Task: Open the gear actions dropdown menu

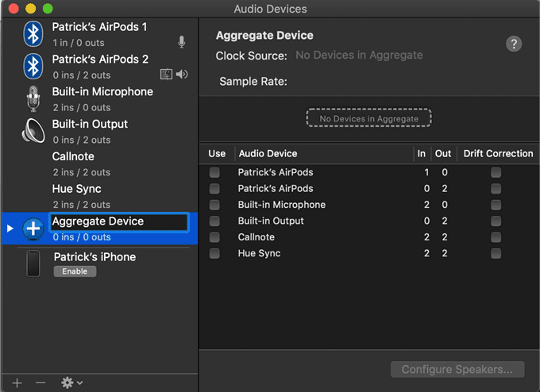Action: click(x=71, y=382)
